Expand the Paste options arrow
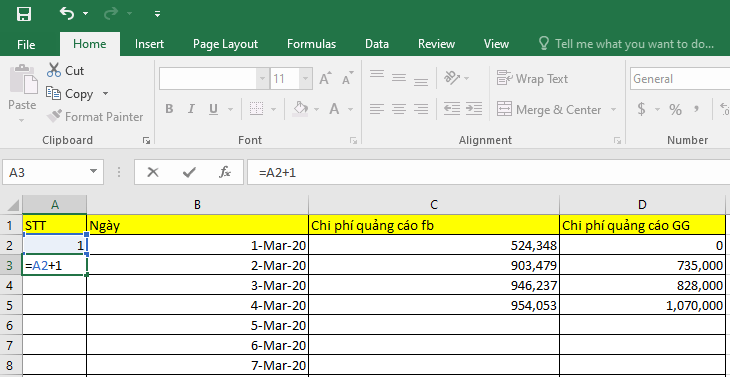The width and height of the screenshot is (730, 377). tap(22, 120)
